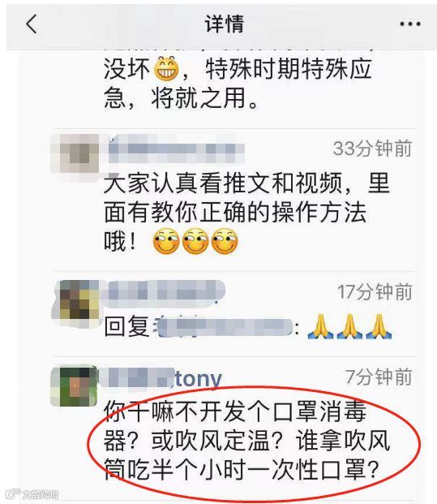
Task: Open the three-dot more options menu
Action: (410, 24)
